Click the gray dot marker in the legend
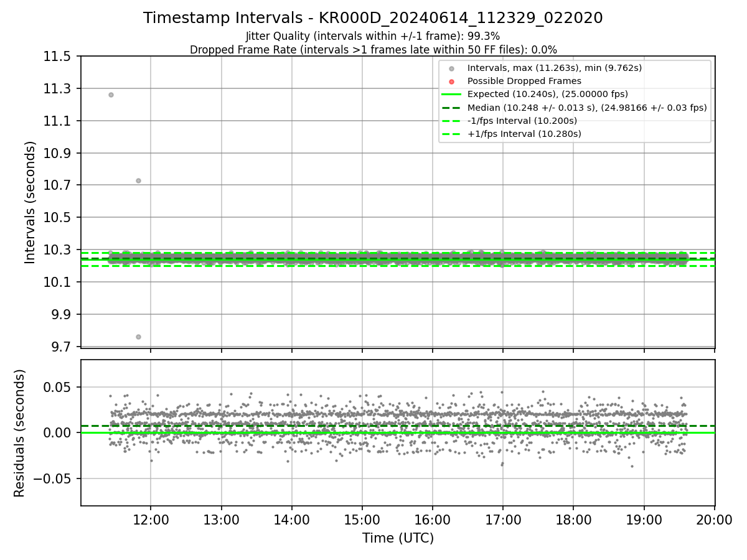This screenshot has height=560, width=747. point(451,68)
